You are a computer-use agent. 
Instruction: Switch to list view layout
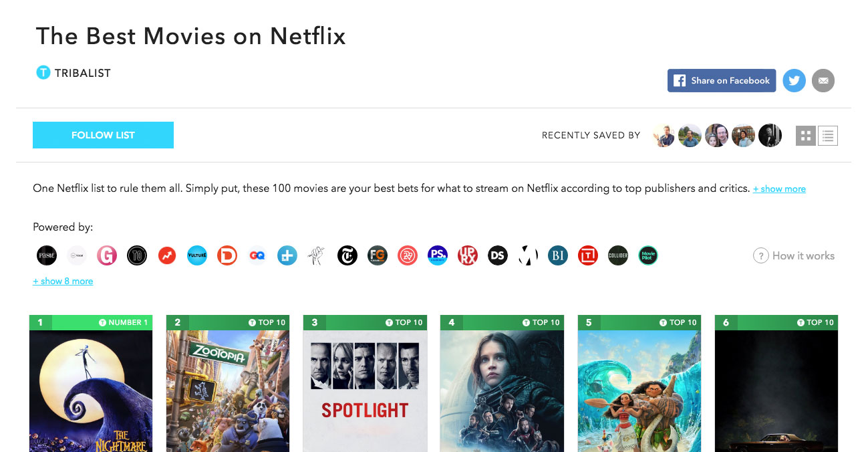pos(828,136)
